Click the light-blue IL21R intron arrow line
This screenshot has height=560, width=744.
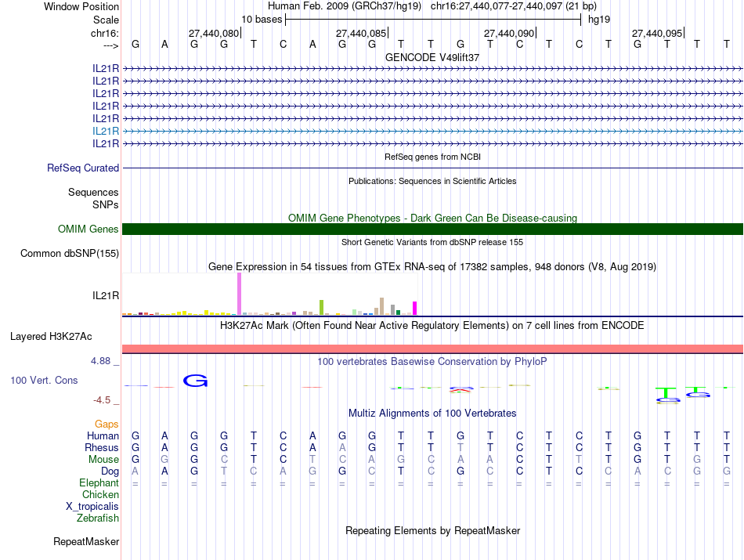point(432,131)
